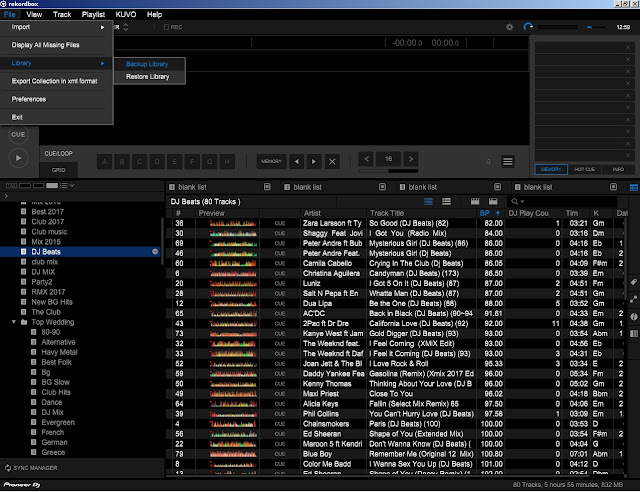Switch to blue detailed list view icon

[x=428, y=202]
